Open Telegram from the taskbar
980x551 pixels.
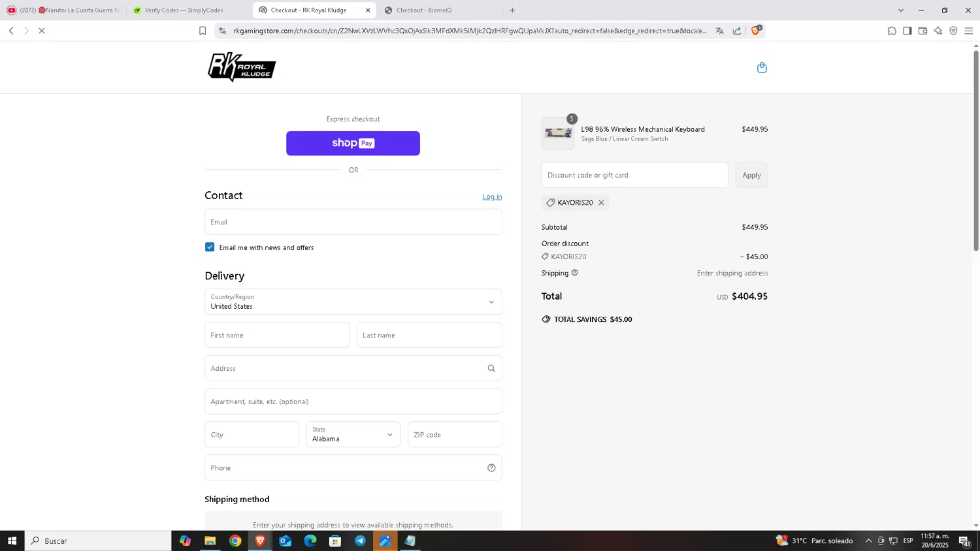click(x=360, y=541)
